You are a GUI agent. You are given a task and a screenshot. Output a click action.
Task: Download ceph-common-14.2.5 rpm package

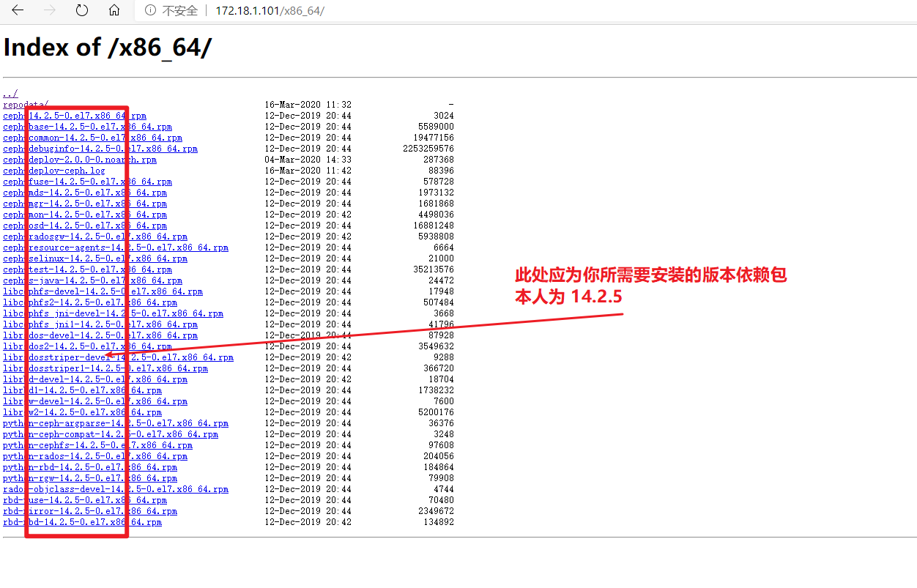[92, 138]
